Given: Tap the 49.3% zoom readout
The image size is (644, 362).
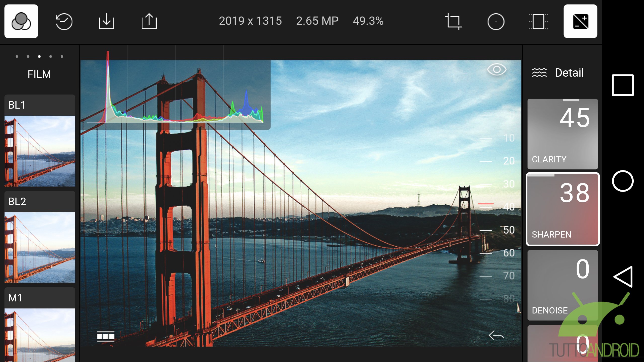Looking at the screenshot, I should click(x=368, y=21).
